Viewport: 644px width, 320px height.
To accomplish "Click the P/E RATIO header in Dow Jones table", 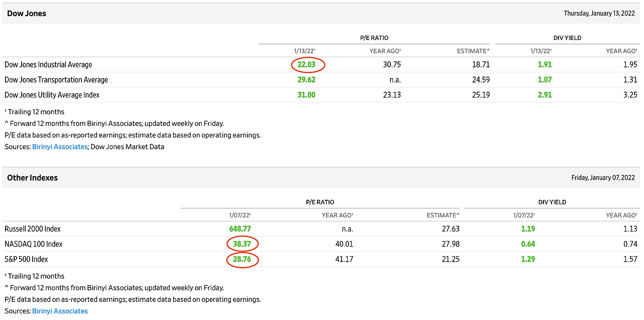I will click(374, 38).
